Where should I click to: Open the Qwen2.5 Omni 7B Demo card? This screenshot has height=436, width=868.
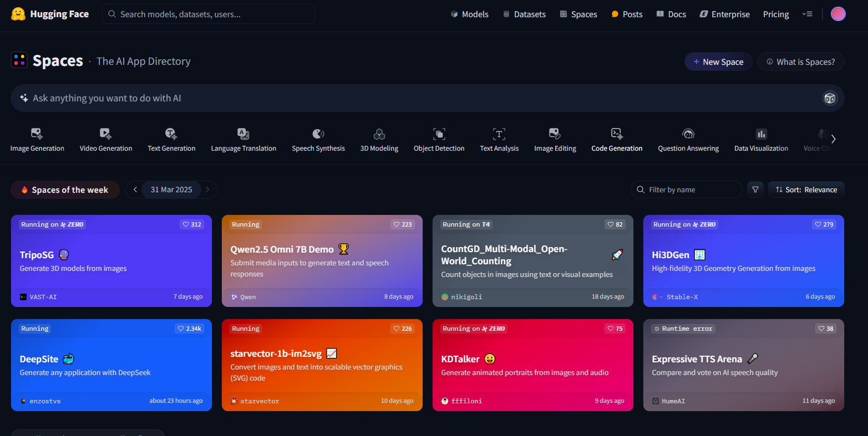[322, 261]
